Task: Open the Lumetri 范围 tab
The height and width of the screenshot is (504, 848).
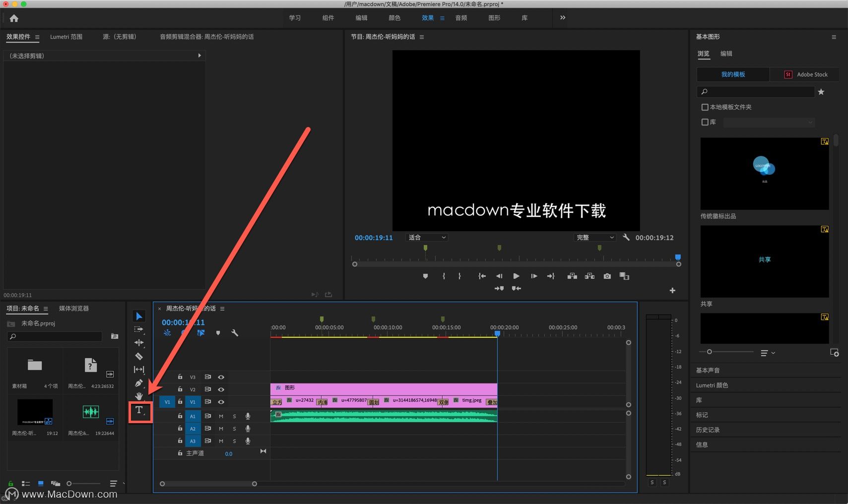Action: [x=66, y=37]
